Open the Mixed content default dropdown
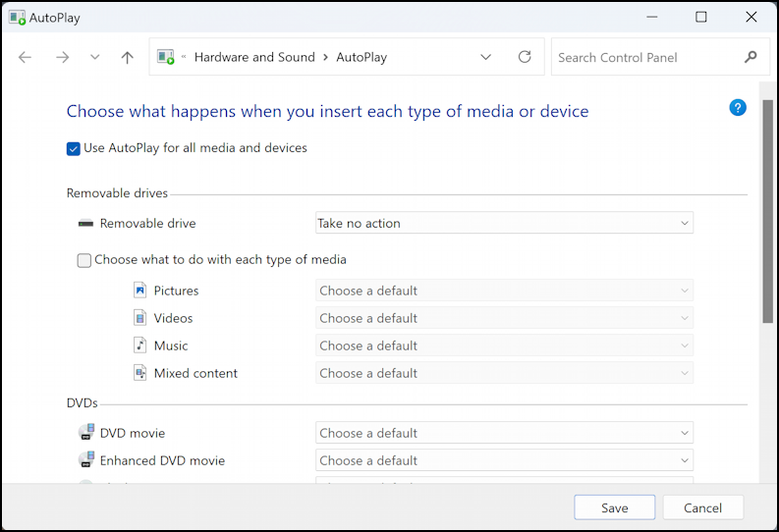 pos(504,373)
